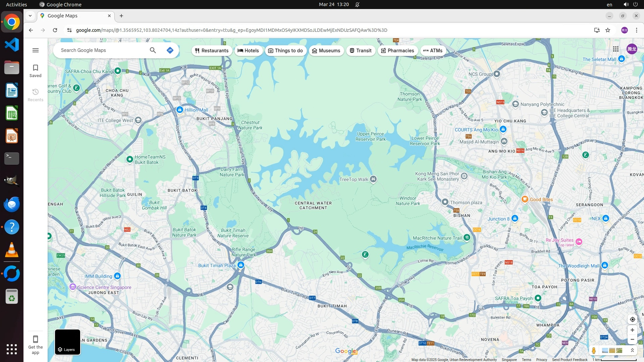Viewport: 644px width, 362px height.
Task: Select the Pharmacies category chip
Action: 397,51
